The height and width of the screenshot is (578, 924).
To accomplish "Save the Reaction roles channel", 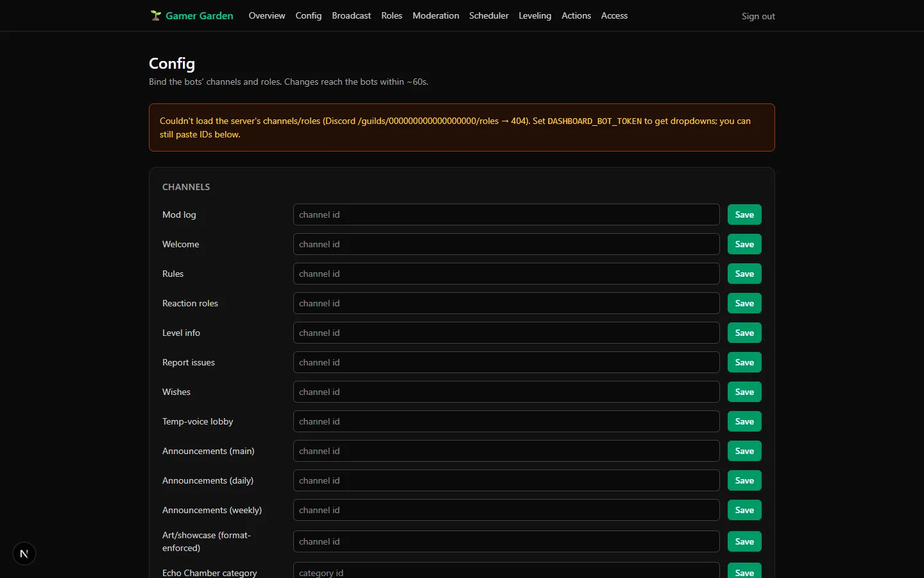I will click(x=744, y=303).
